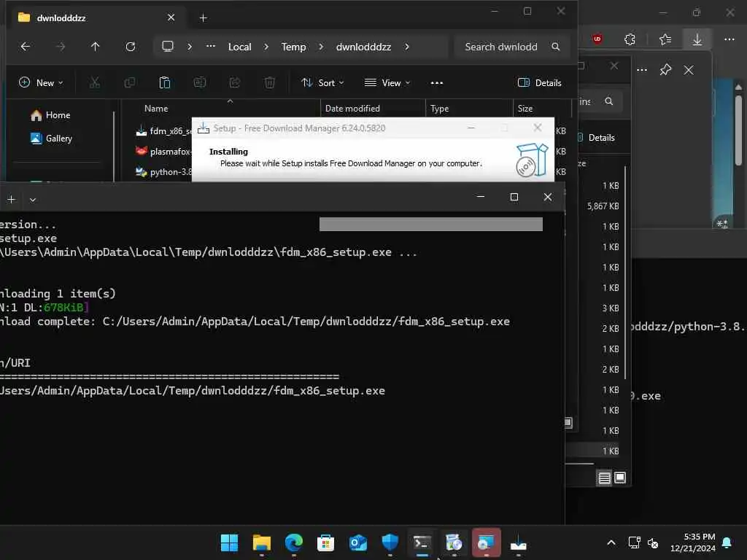This screenshot has height=560, width=747.
Task: Open the View layout dropdown
Action: point(387,83)
